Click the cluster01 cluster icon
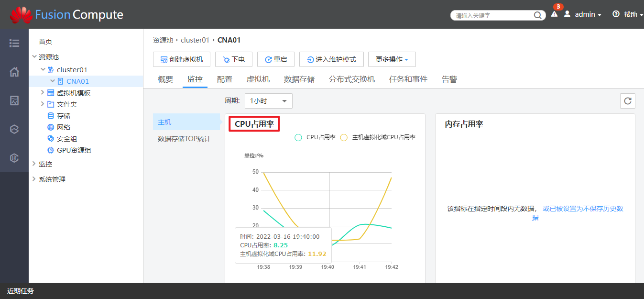Viewport: 644px width, 299px height. point(51,70)
